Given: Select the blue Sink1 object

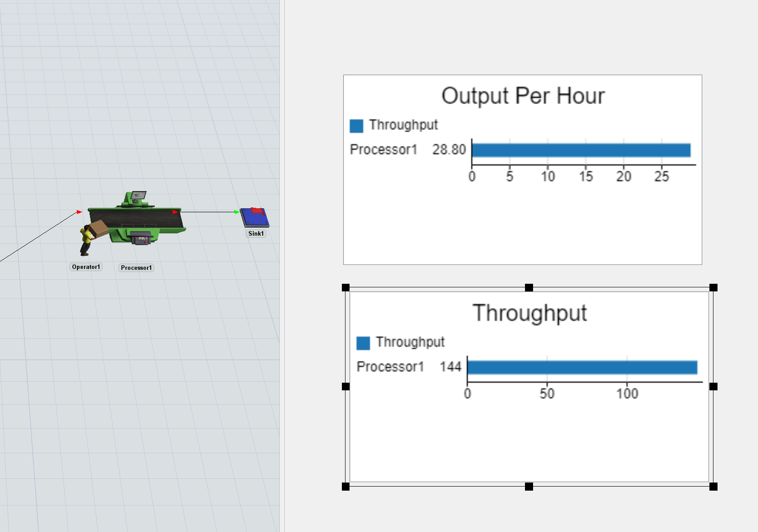Looking at the screenshot, I should (x=254, y=218).
